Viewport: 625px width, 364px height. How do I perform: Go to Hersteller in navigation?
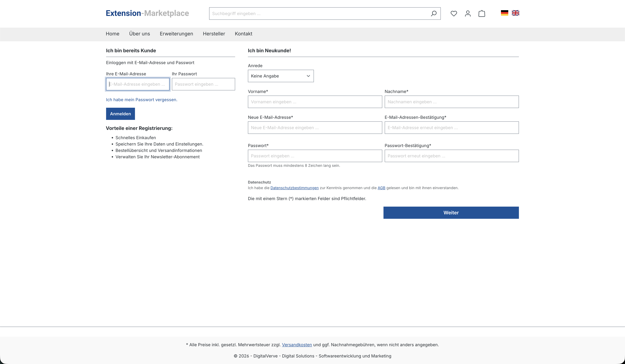214,34
